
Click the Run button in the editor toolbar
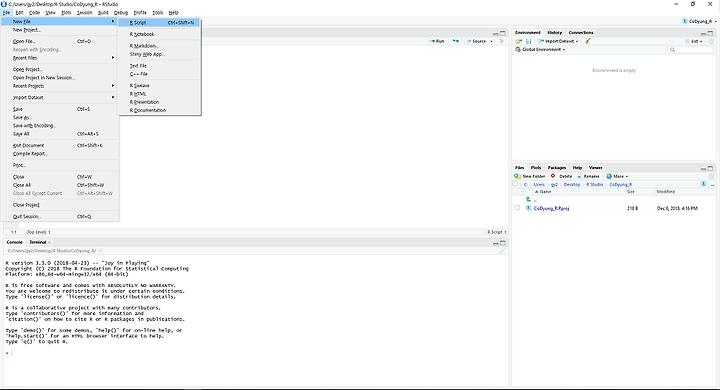tap(437, 41)
